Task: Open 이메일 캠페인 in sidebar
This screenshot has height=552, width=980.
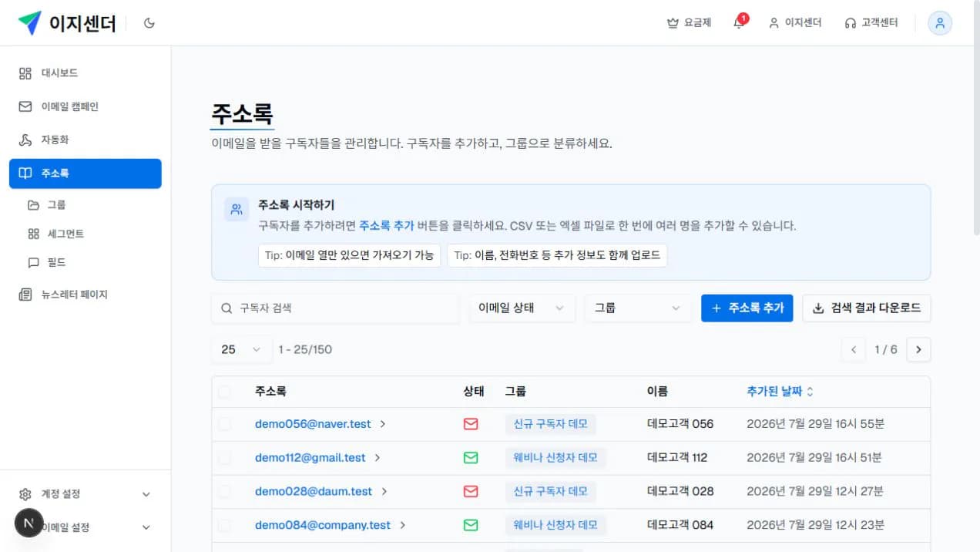Action: coord(86,106)
